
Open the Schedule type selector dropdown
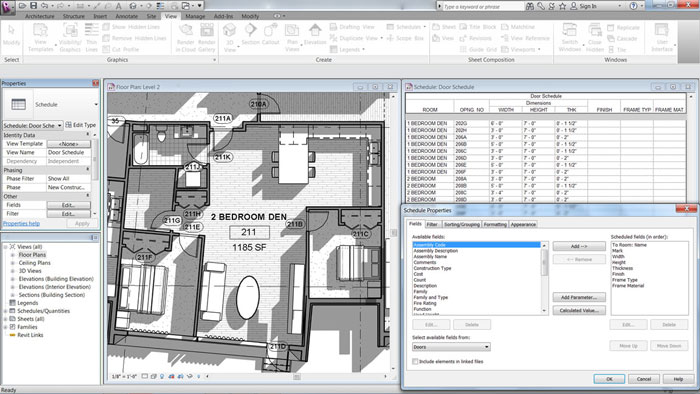tap(96, 104)
